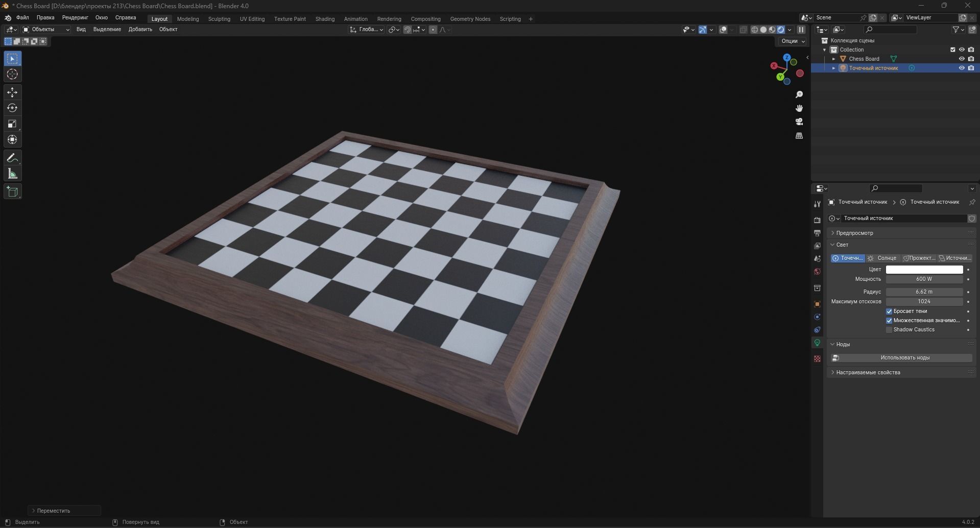Select the Annotate tool
Screen dimensions: 980x528
coord(12,158)
